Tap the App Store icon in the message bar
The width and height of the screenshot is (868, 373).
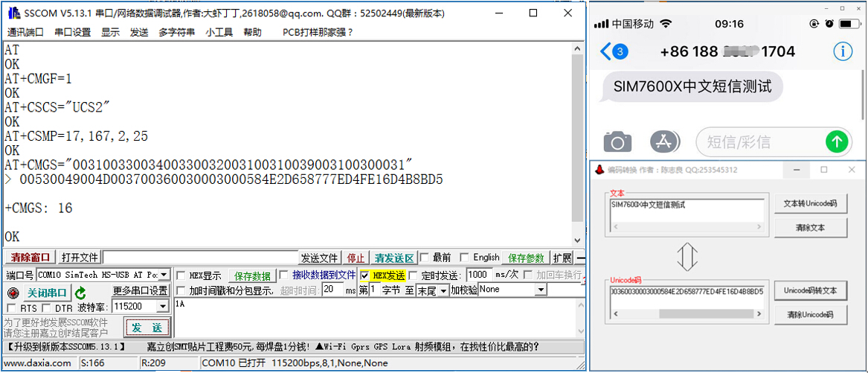click(x=664, y=142)
